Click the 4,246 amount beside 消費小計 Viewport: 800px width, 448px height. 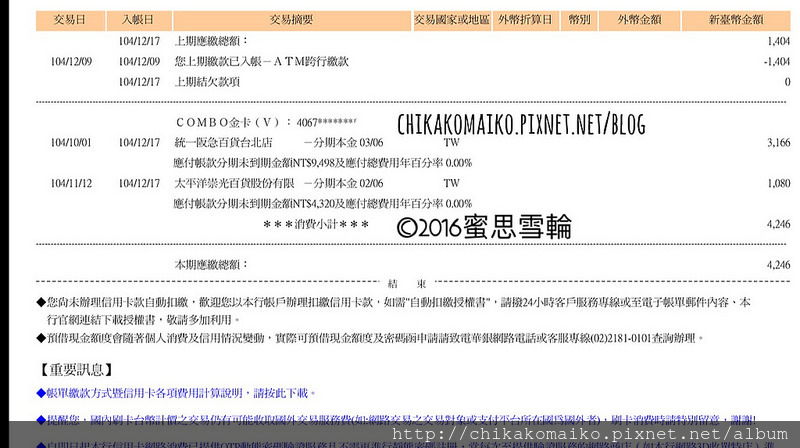pyautogui.click(x=779, y=224)
